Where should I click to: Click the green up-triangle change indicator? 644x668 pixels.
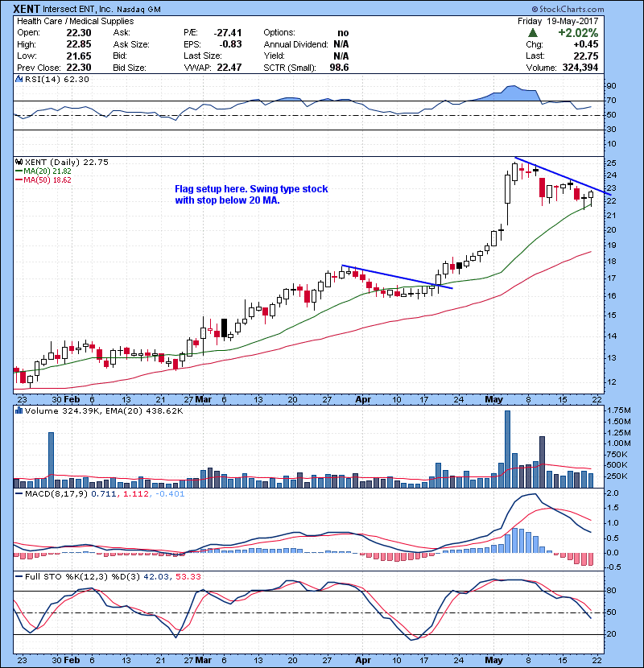pos(532,33)
